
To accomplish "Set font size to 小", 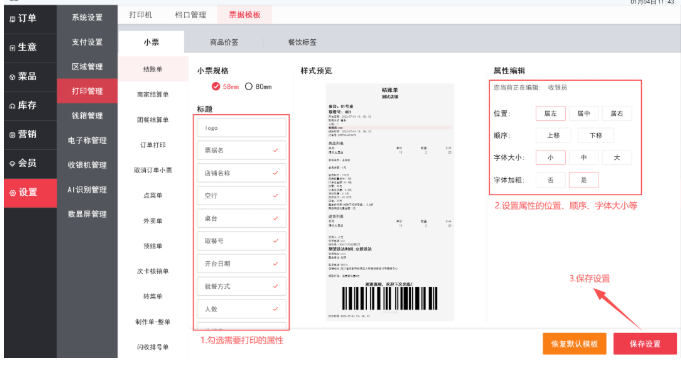I will 550,158.
